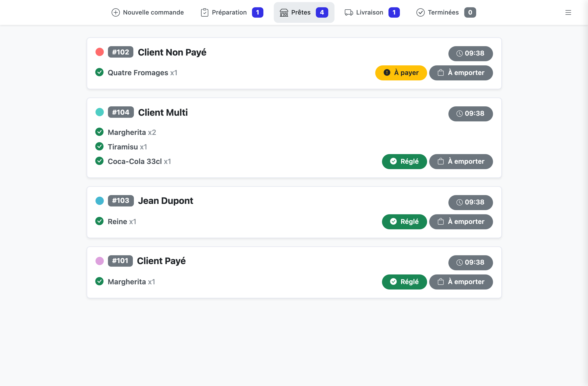Click the item text Tiramisu x1
This screenshot has height=386, width=588.
tap(127, 147)
